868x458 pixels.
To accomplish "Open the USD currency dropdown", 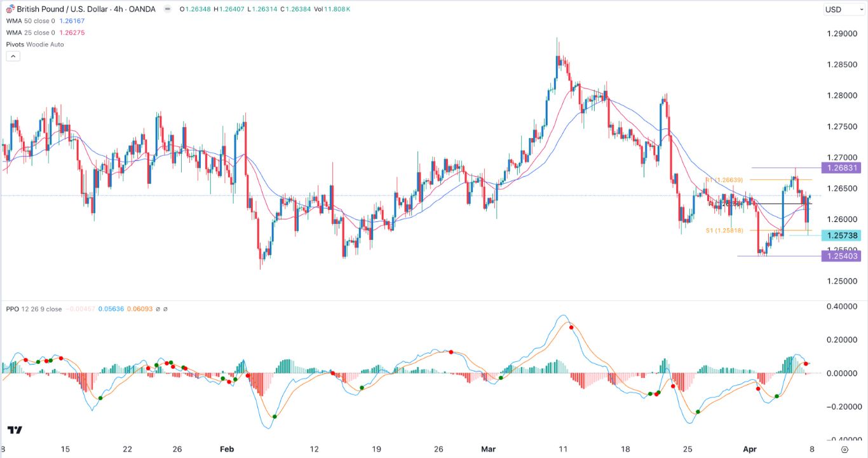I will point(842,9).
